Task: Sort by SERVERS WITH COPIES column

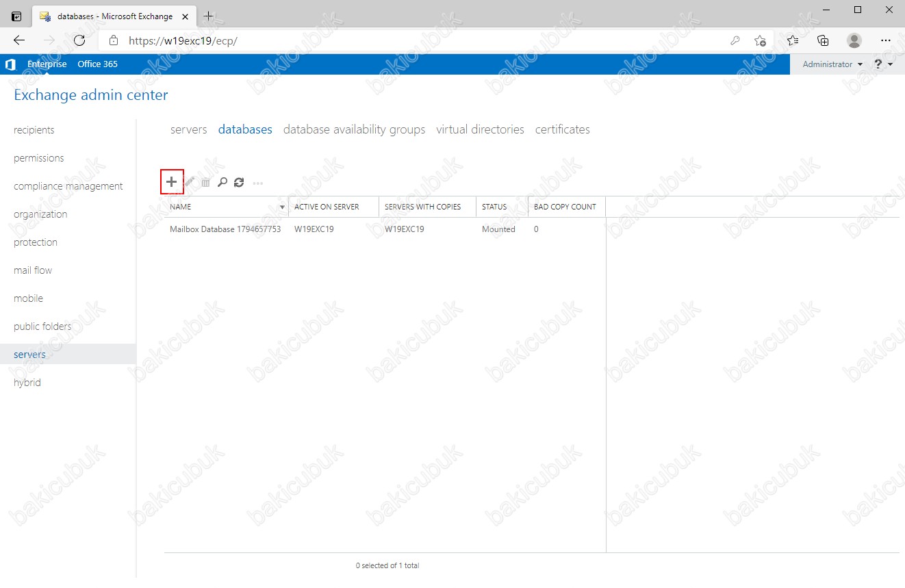Action: tap(427, 207)
